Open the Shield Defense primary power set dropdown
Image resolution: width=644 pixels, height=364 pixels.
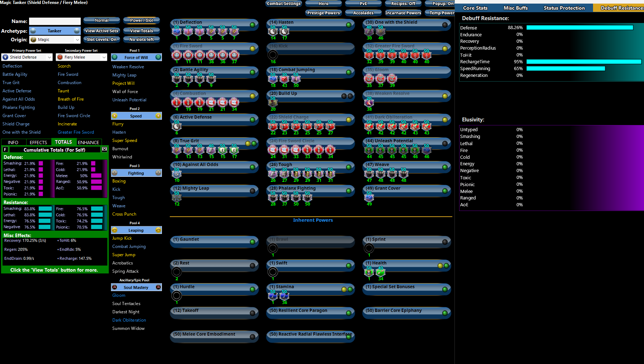[27, 57]
